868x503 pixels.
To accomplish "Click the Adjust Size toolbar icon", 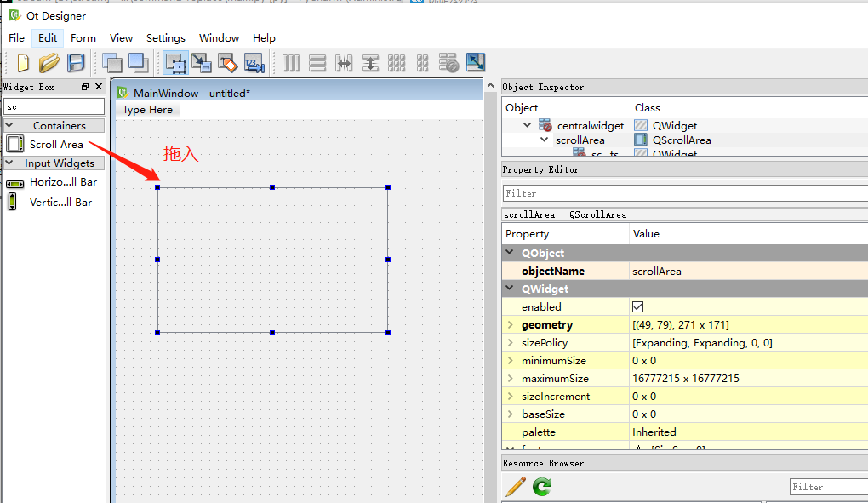I will (476, 62).
